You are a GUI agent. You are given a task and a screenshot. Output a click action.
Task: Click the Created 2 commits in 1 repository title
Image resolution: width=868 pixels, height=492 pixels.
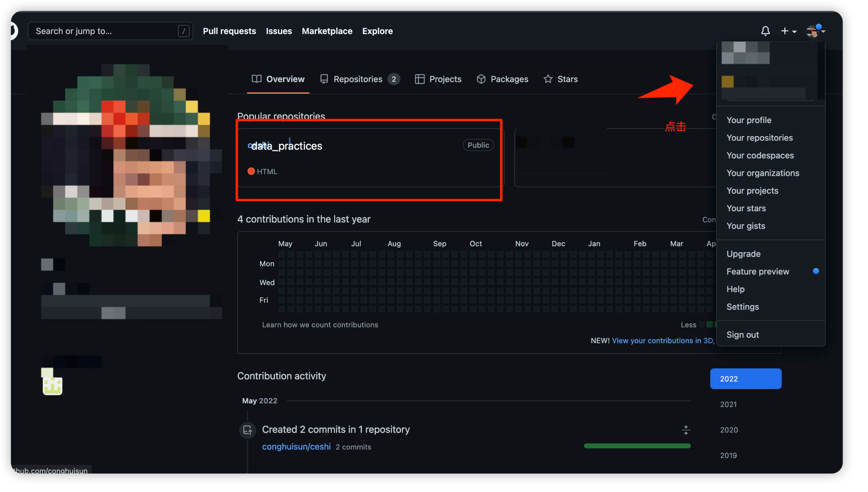point(336,429)
